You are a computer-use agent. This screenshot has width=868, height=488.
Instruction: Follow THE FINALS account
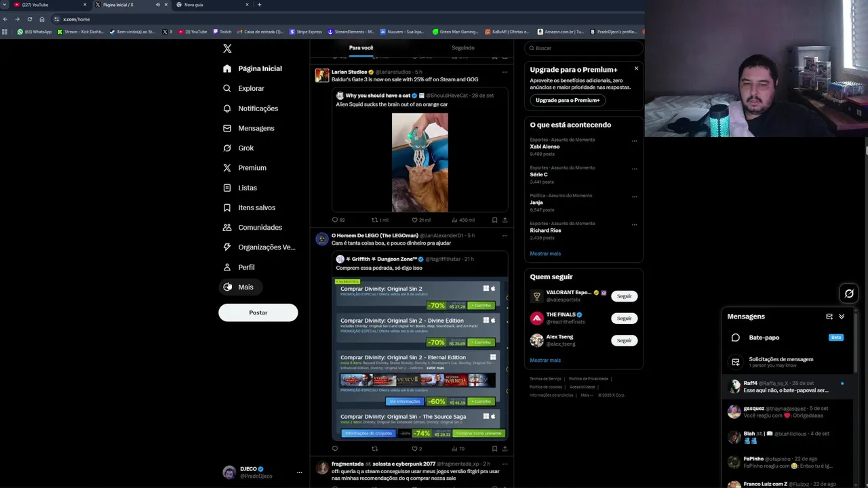pyautogui.click(x=624, y=318)
